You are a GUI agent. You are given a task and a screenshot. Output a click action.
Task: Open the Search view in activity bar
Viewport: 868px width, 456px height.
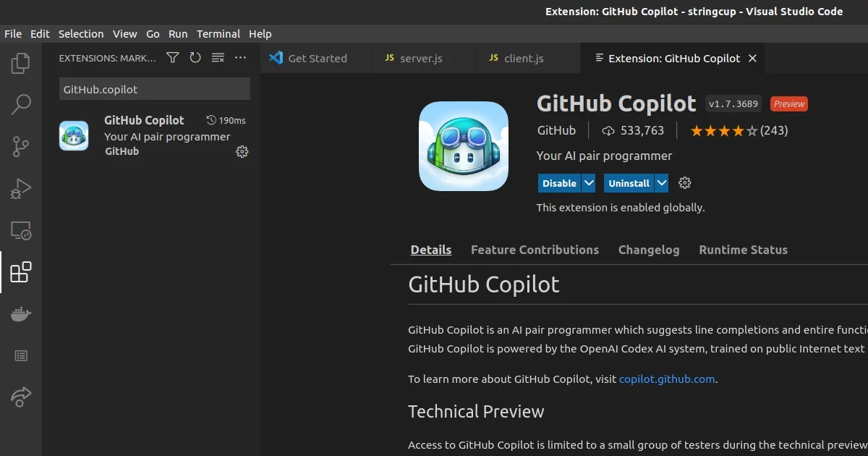coord(21,105)
